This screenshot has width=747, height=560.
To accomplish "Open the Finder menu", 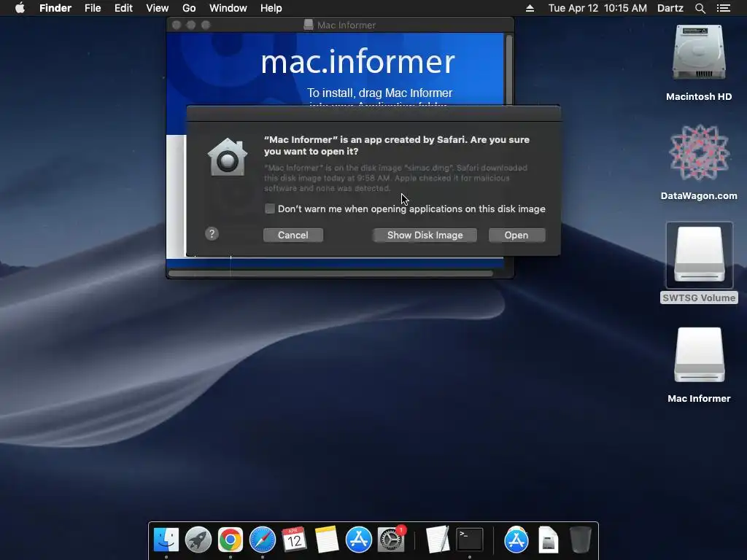I will coord(55,8).
